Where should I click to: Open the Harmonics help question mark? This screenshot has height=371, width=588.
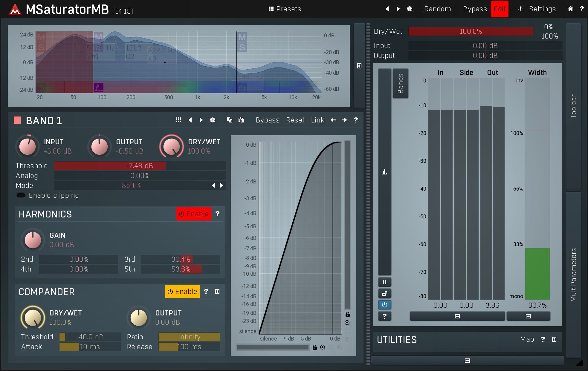[x=218, y=214]
